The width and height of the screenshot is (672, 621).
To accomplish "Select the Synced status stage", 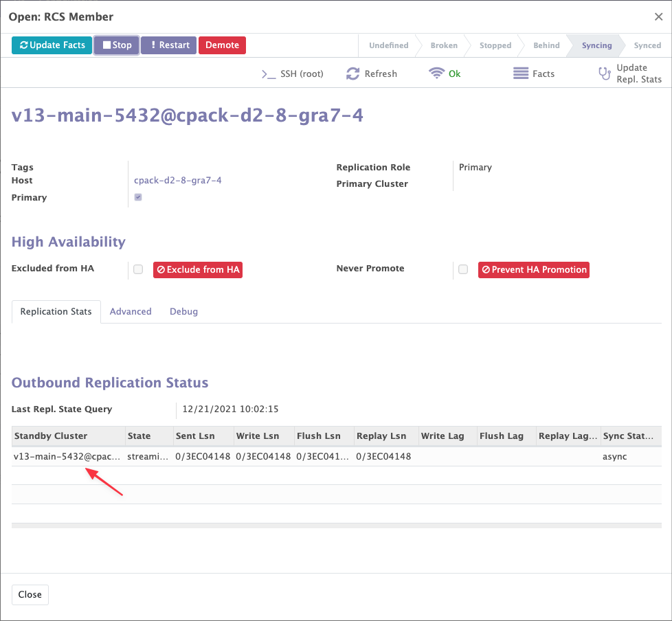I will tap(647, 45).
